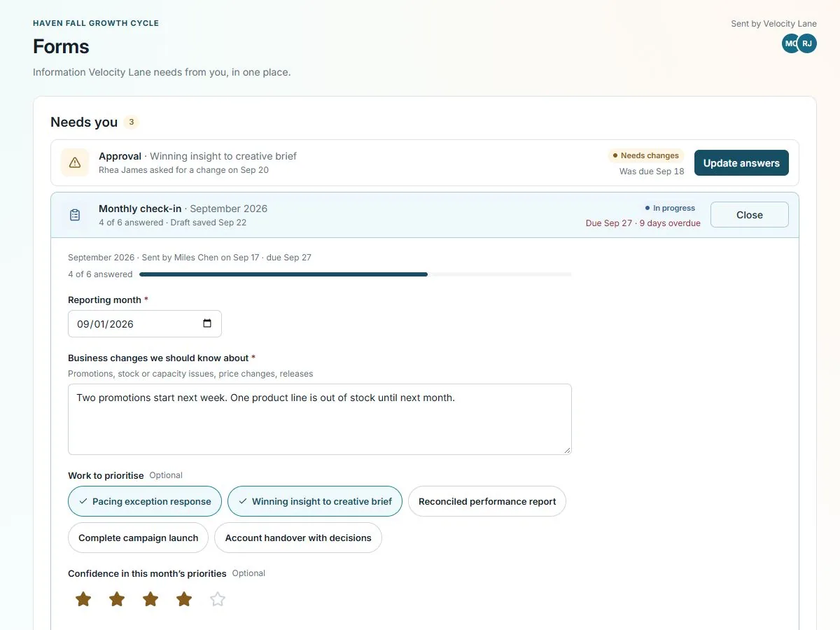Click the RJ avatar at top right
840x630 pixels.
point(807,43)
